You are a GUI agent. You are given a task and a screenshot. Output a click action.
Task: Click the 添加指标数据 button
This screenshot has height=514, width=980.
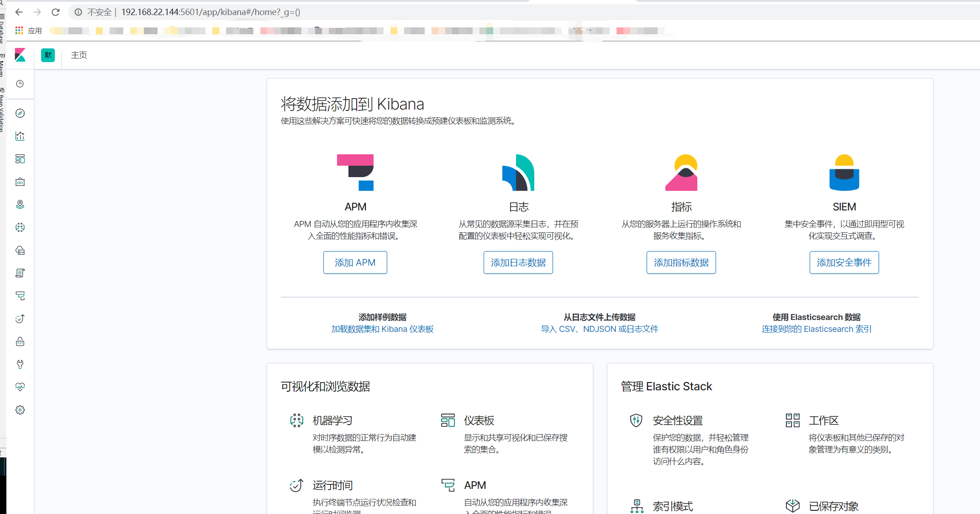[x=681, y=262]
